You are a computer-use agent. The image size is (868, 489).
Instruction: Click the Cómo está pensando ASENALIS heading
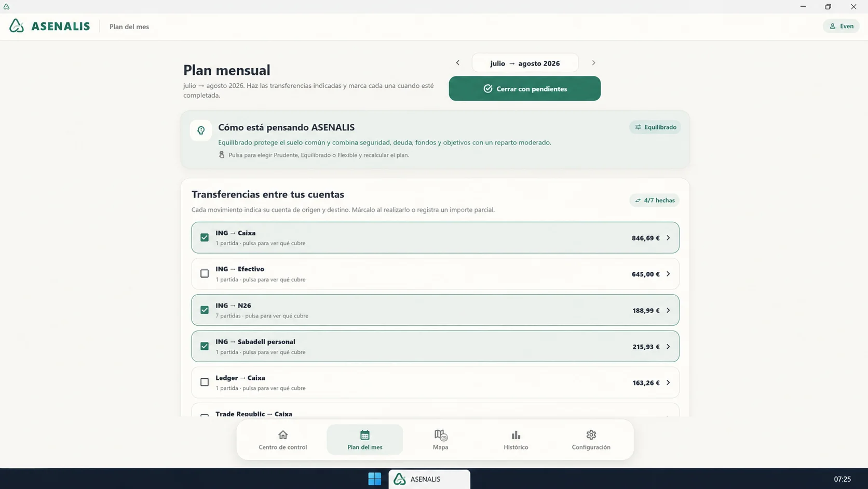point(287,127)
